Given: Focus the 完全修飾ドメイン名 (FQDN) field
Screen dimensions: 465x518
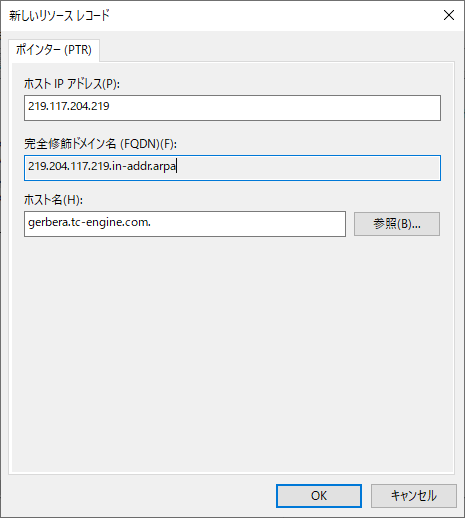Looking at the screenshot, I should click(x=232, y=168).
